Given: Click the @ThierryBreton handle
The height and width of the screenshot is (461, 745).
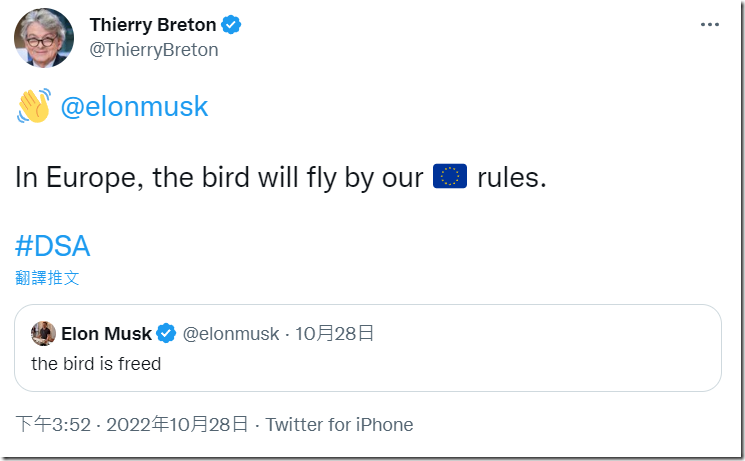Looking at the screenshot, I should [x=154, y=49].
